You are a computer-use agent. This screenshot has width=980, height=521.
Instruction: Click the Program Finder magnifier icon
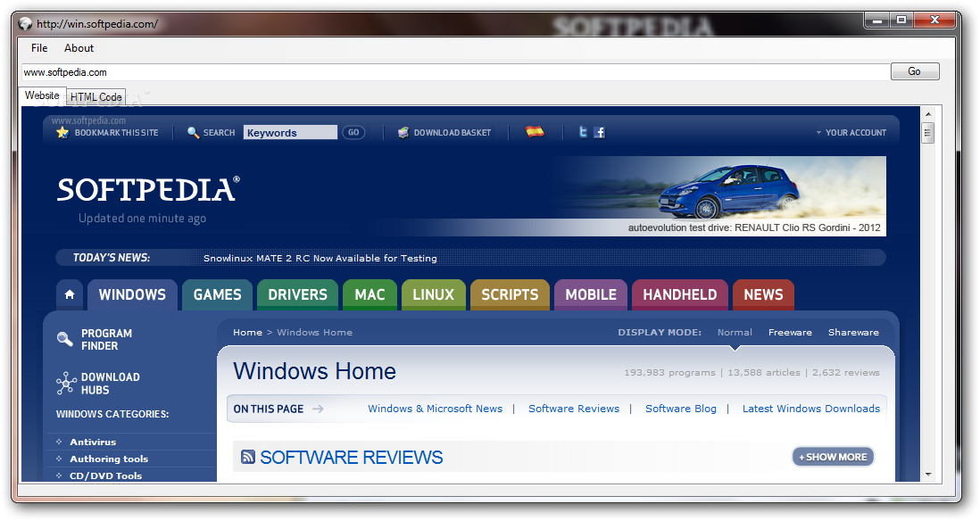coord(65,339)
